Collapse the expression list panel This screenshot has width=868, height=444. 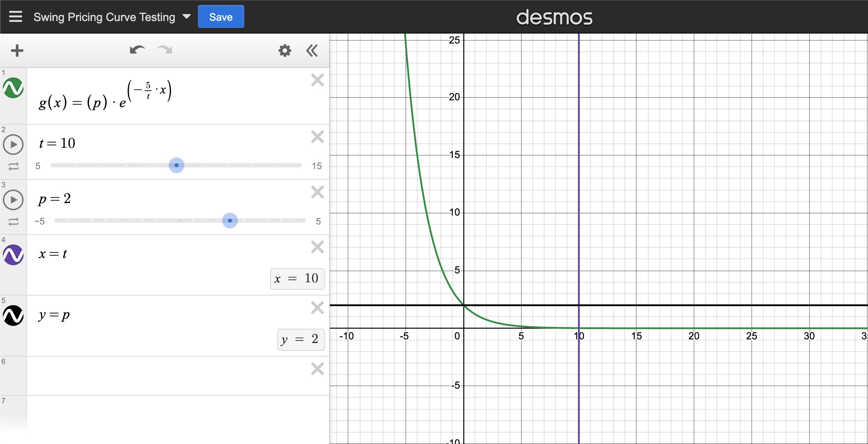click(x=312, y=50)
